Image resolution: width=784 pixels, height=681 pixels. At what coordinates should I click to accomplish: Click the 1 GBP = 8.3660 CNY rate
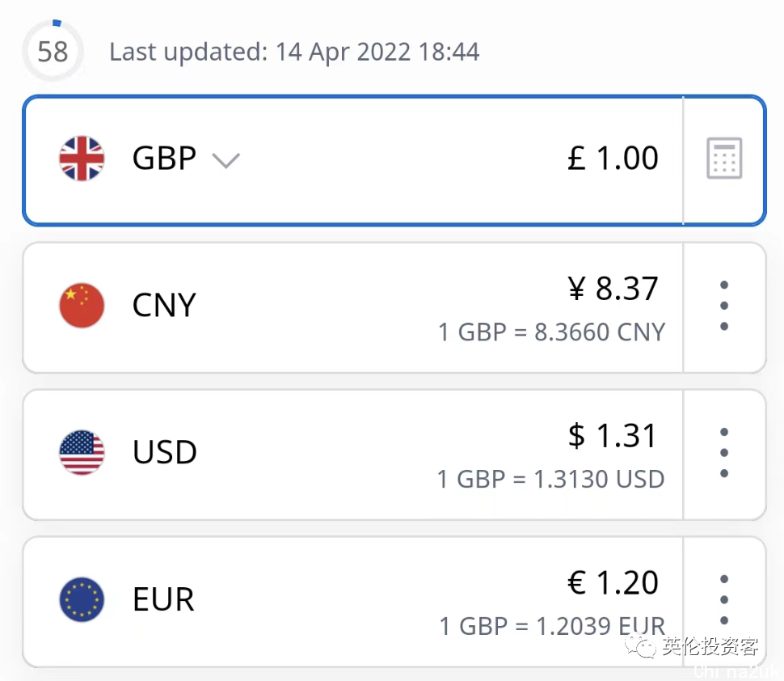click(552, 332)
